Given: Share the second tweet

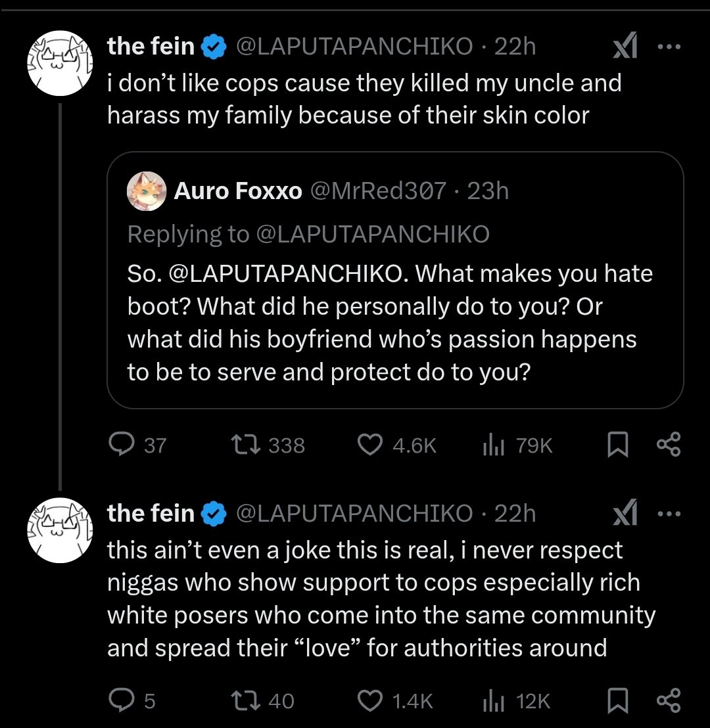Looking at the screenshot, I should pos(669,700).
